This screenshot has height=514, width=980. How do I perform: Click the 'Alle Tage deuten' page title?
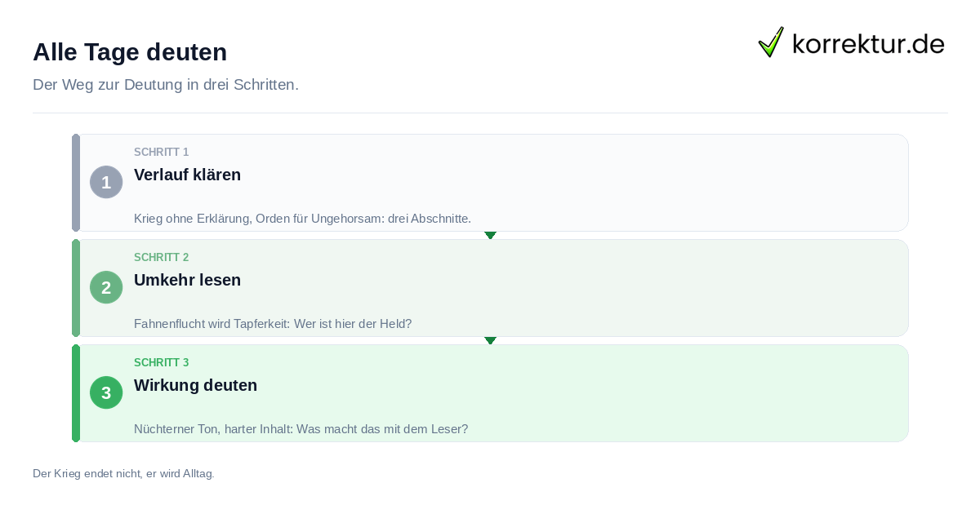pyautogui.click(x=130, y=52)
